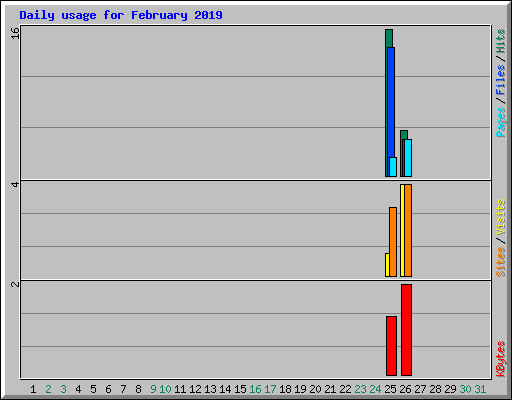Click day label "21" on the x-axis
The height and width of the screenshot is (400, 512).
[x=330, y=389]
